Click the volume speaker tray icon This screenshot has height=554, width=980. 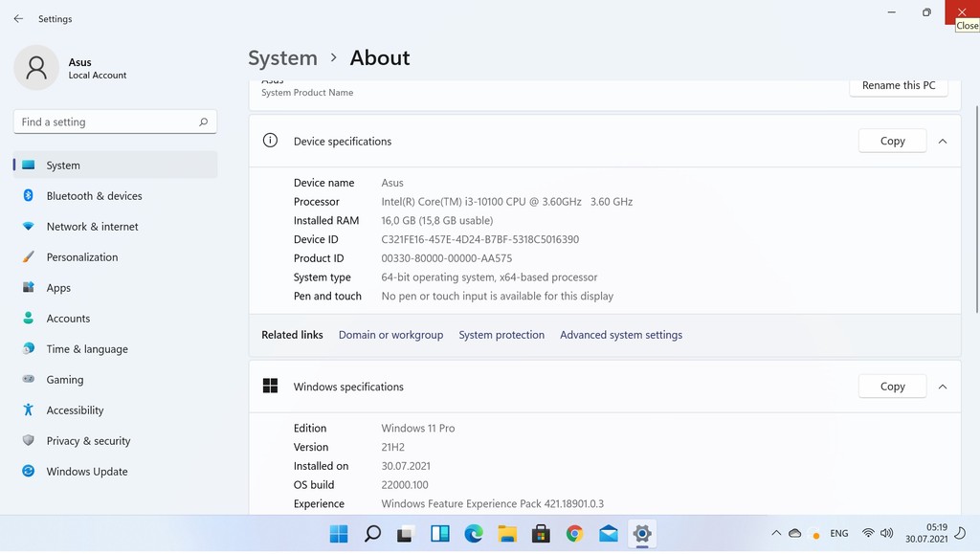tap(886, 533)
